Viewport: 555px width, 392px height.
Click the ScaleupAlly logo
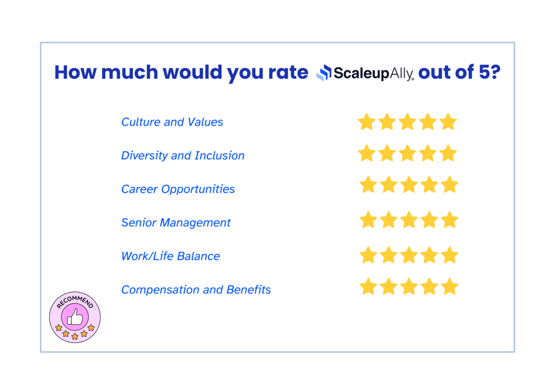pyautogui.click(x=365, y=73)
